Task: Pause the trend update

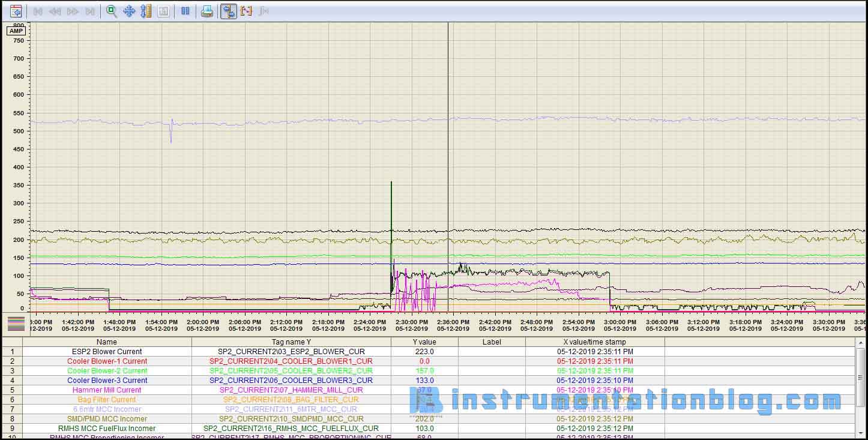Action: (185, 11)
